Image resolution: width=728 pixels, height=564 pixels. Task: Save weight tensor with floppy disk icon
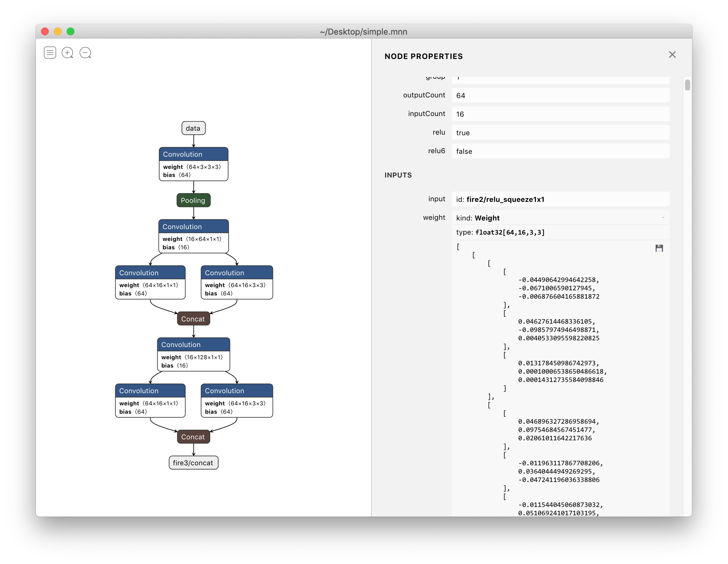(659, 248)
